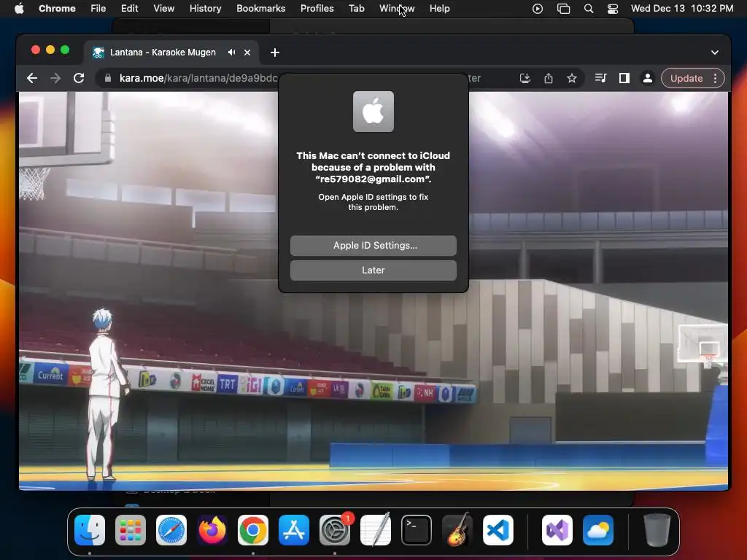747x560 pixels.
Task: Share this page via the share icon
Action: [549, 78]
